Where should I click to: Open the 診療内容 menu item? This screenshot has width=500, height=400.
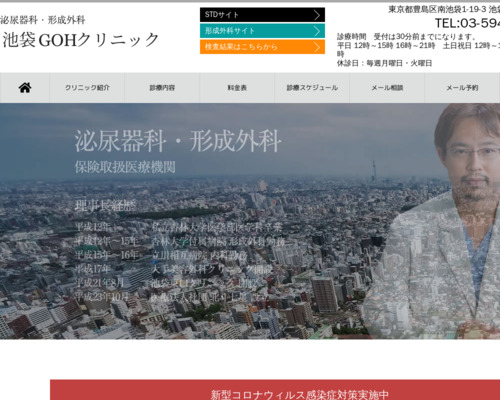coord(162,88)
